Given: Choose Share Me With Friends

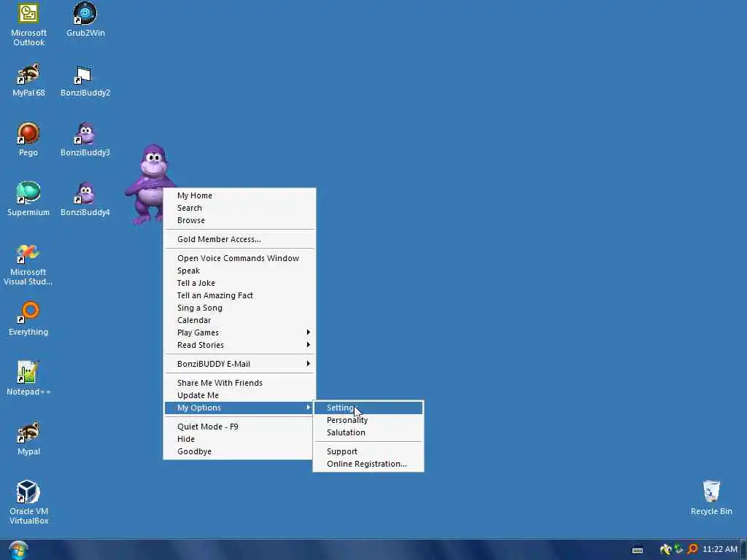Looking at the screenshot, I should (x=239, y=383).
